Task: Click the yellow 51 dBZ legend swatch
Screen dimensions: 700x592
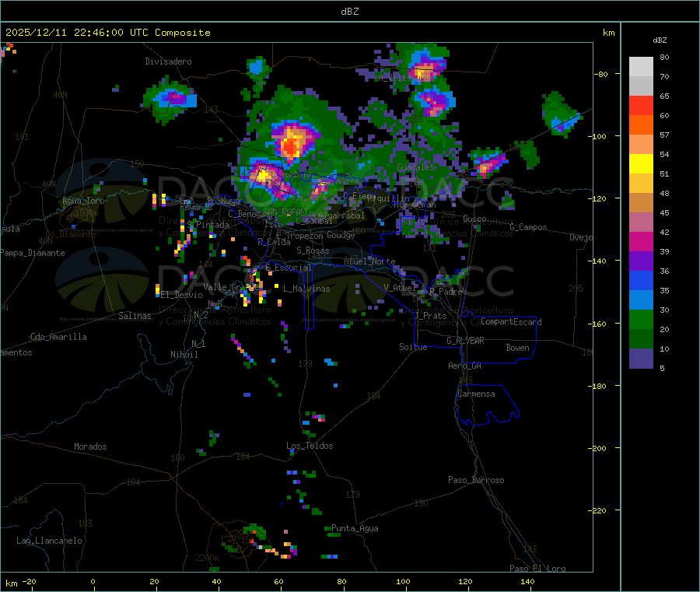Action: 641,164
